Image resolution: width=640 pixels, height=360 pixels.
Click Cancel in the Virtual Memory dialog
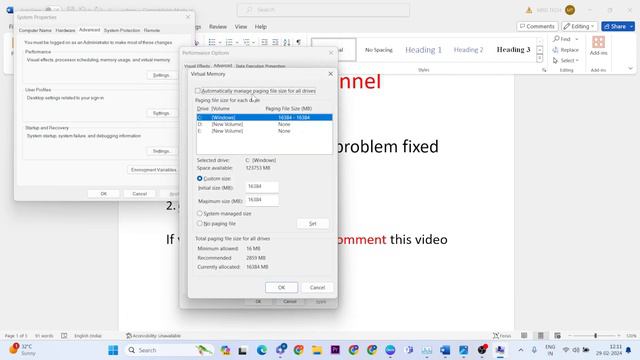[x=317, y=287]
